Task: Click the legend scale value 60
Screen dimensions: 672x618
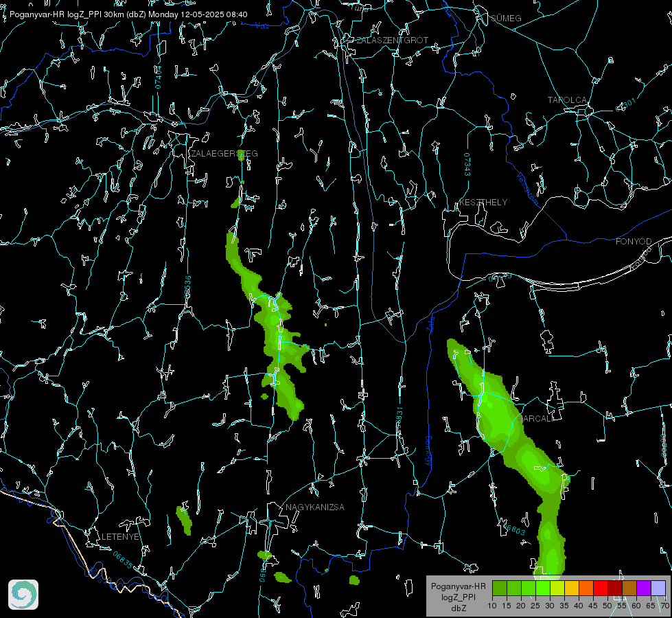Action: [x=636, y=606]
